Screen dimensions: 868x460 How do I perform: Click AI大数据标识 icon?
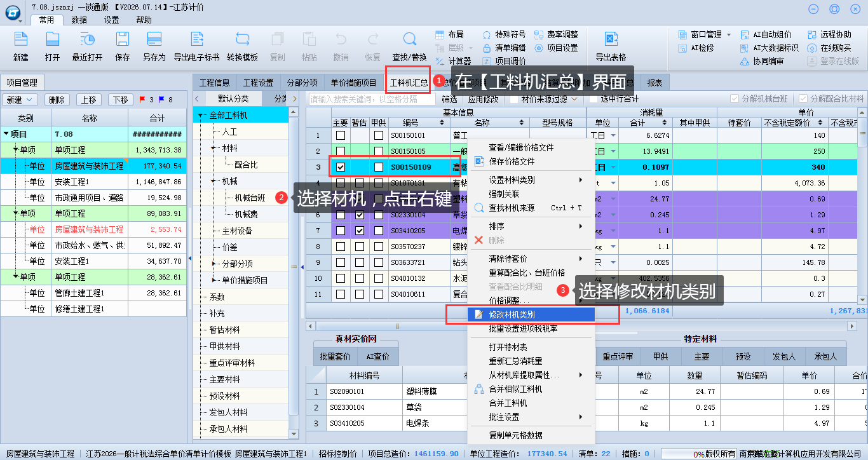(x=745, y=48)
